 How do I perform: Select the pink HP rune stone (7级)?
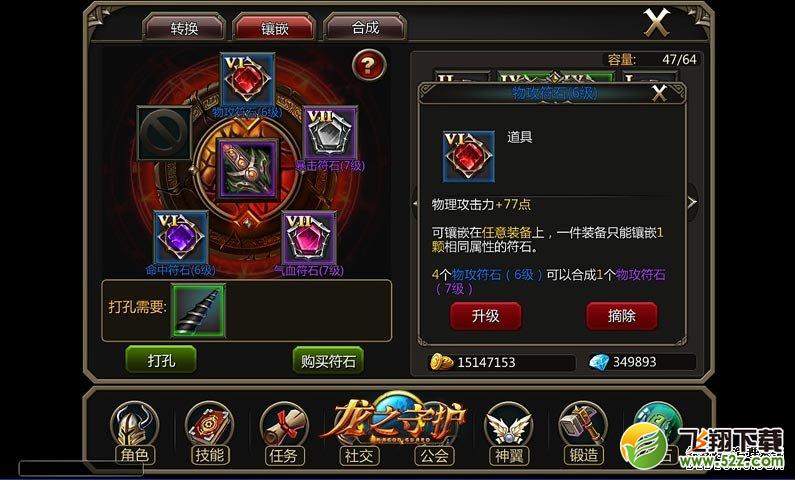pyautogui.click(x=309, y=237)
